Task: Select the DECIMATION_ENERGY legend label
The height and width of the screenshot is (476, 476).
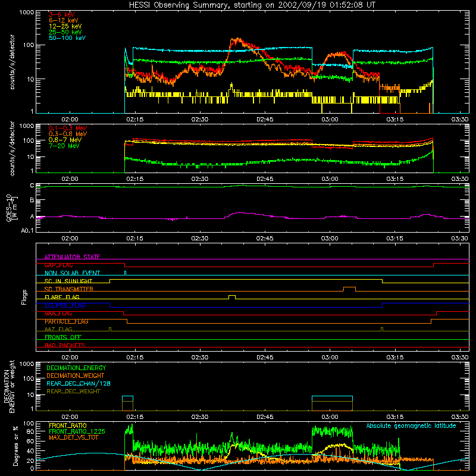Action: click(76, 368)
